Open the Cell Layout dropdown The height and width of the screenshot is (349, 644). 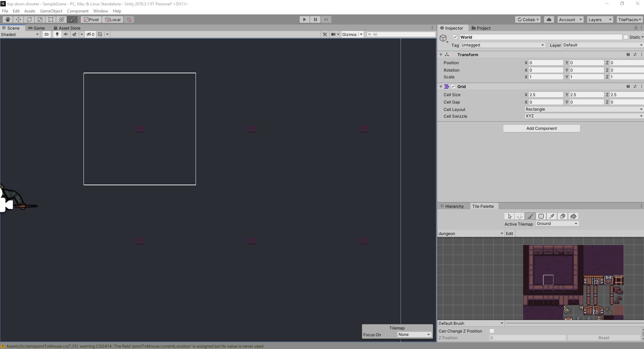pyautogui.click(x=583, y=109)
